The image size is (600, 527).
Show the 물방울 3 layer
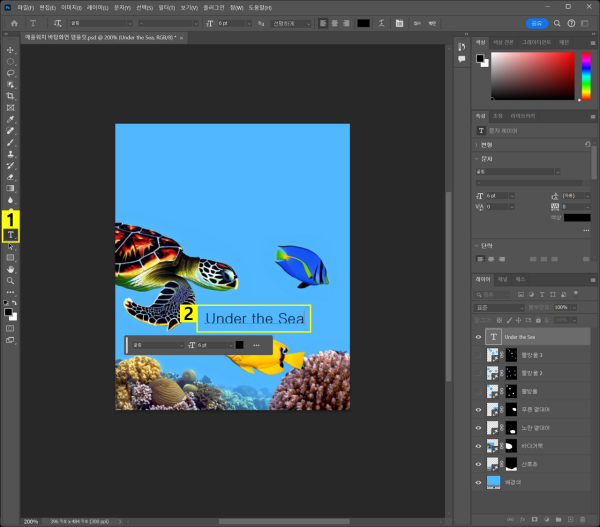[478, 356]
